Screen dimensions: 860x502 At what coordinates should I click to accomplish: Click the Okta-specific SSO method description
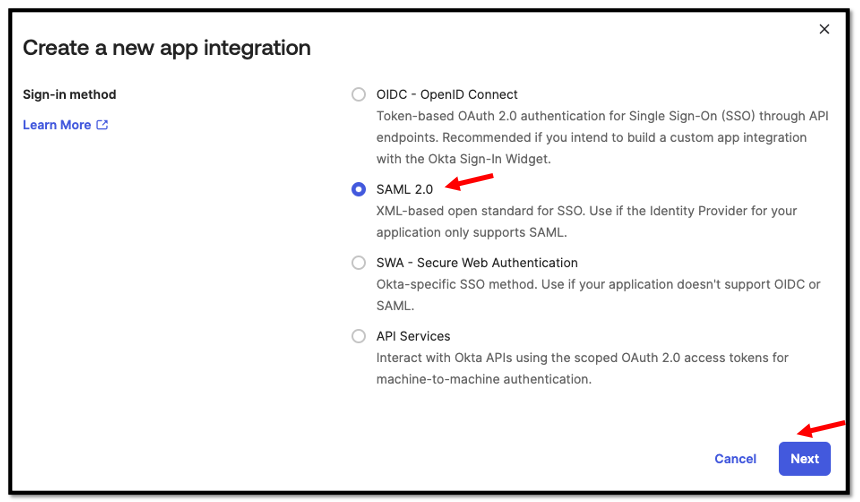pos(598,285)
